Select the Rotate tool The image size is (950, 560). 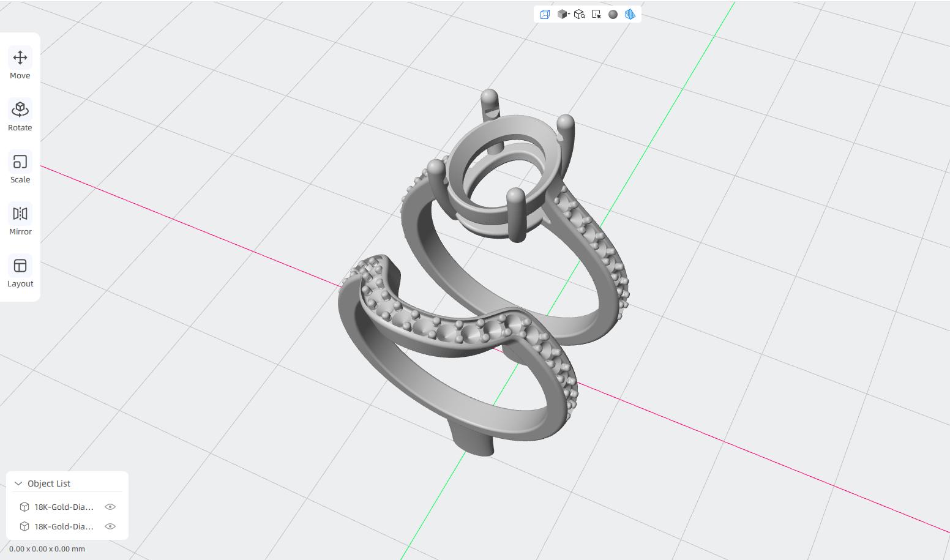click(20, 116)
